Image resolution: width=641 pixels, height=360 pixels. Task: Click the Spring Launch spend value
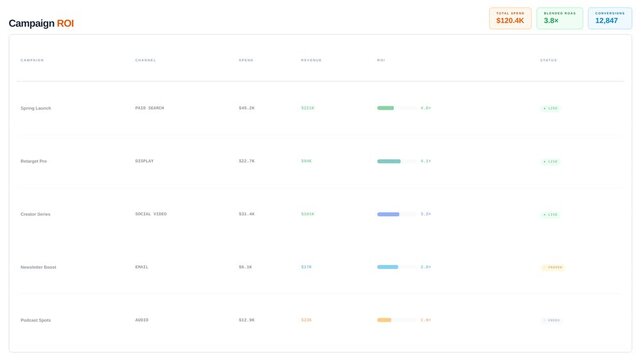click(247, 108)
